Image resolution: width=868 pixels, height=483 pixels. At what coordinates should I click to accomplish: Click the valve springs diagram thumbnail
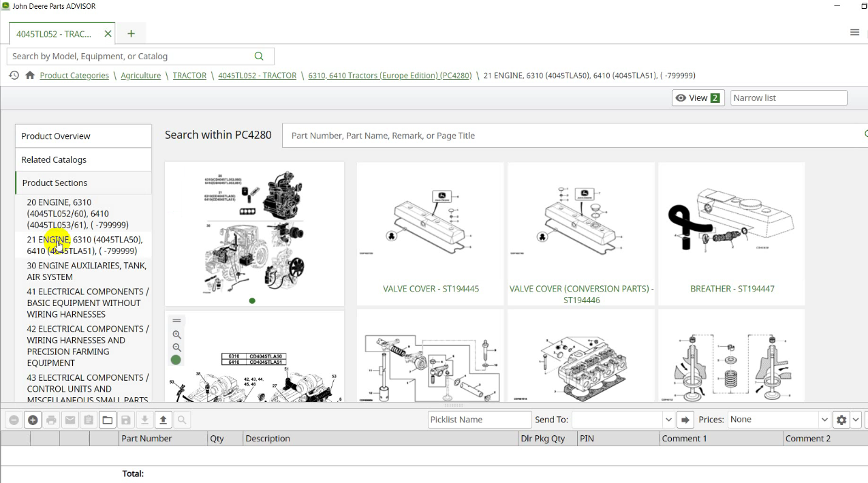pos(731,356)
